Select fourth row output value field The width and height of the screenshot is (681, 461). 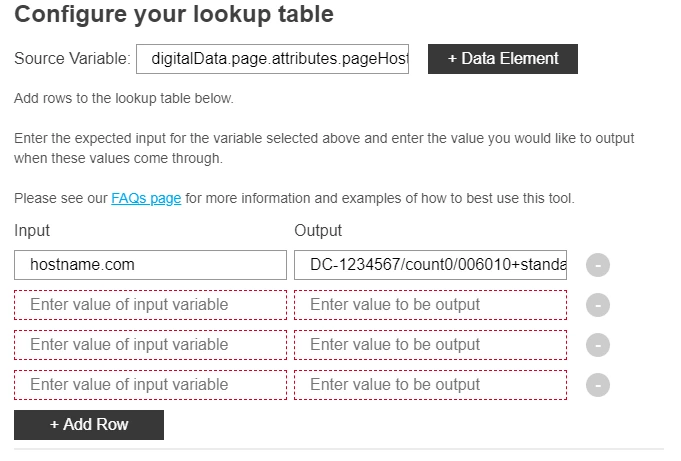430,385
